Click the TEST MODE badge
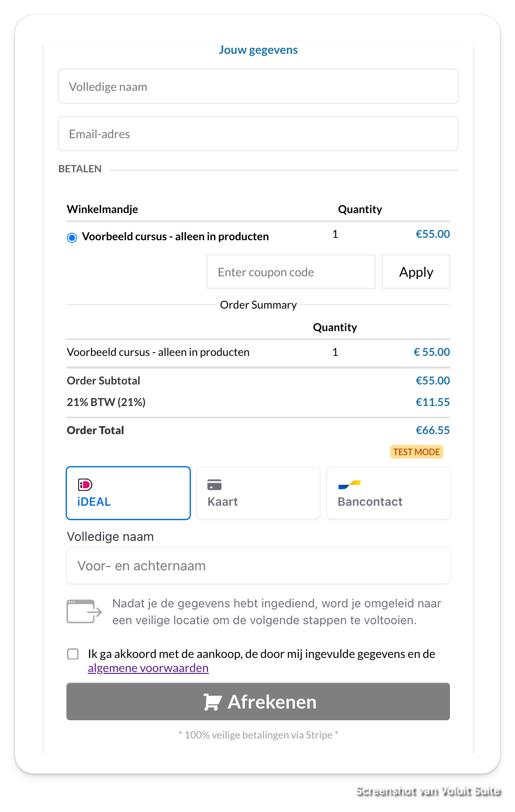 tap(416, 452)
